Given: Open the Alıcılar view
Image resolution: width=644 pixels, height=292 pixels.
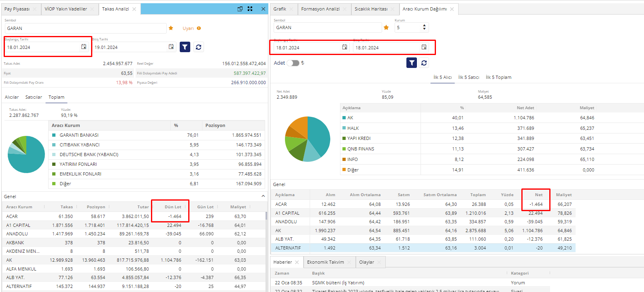Looking at the screenshot, I should 12,97.
